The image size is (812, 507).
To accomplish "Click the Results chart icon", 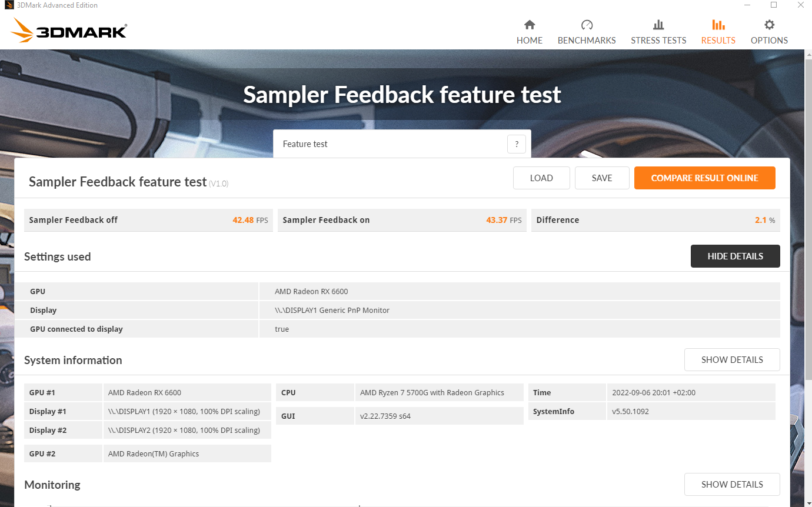I will click(718, 25).
